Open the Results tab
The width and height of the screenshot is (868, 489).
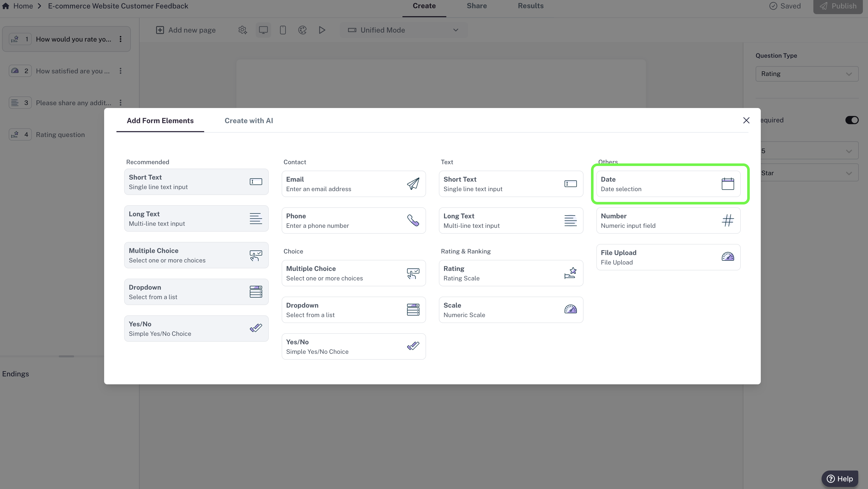click(530, 6)
